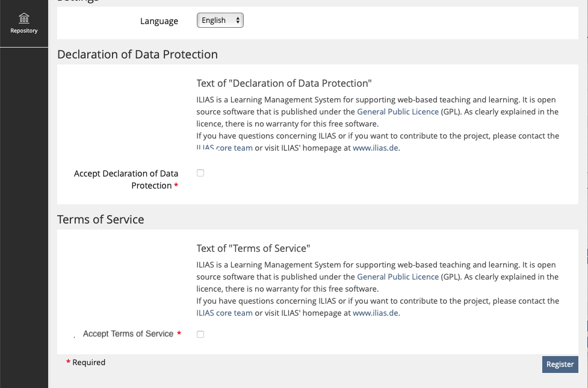Tick the Accept Declaration of Data Protection checkbox
The image size is (588, 388).
pos(200,173)
